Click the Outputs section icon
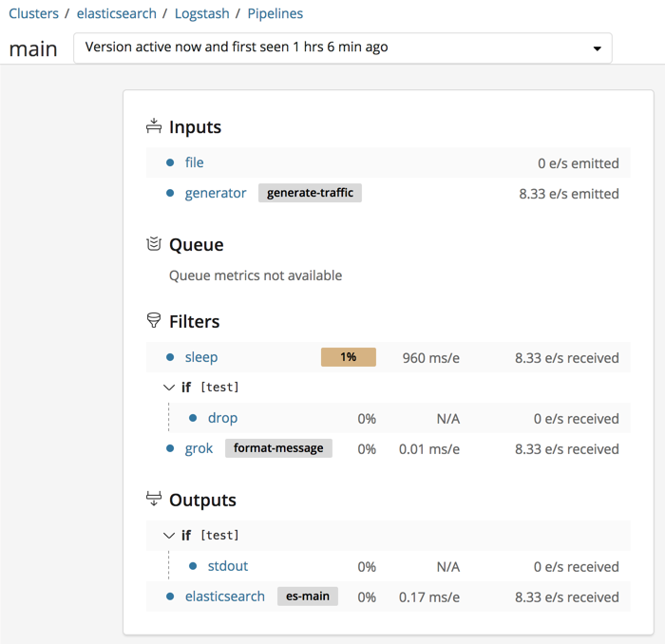 (154, 499)
